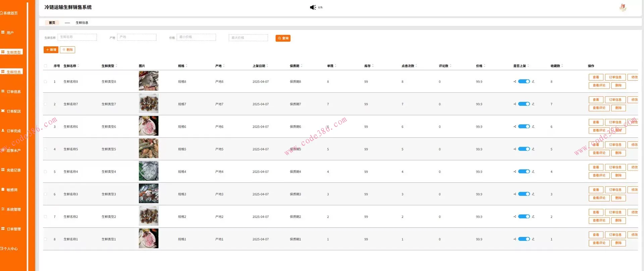Click the home icon beside 系统首页

(2, 13)
